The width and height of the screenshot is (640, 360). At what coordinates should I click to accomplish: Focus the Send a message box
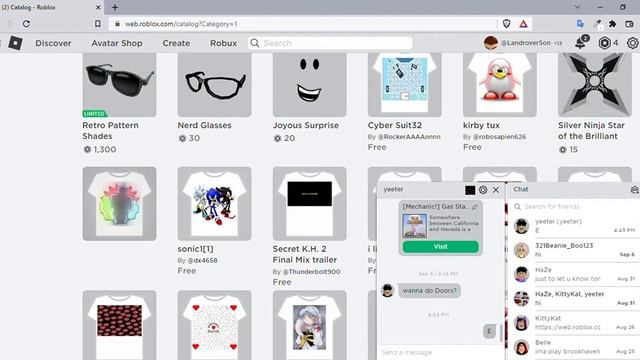441,352
